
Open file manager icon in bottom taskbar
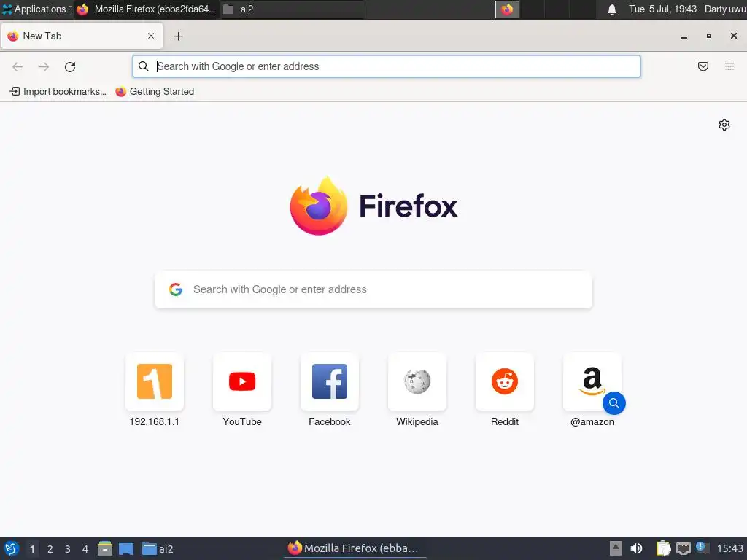(105, 548)
